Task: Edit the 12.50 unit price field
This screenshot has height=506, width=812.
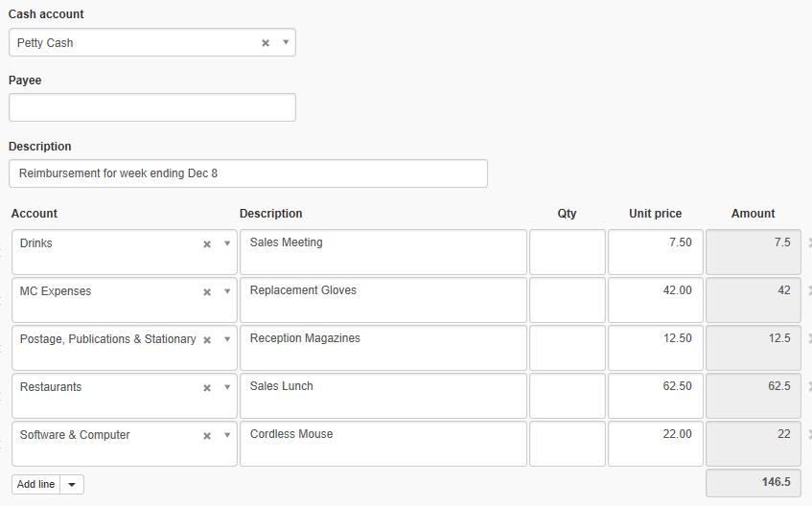Action: point(656,348)
